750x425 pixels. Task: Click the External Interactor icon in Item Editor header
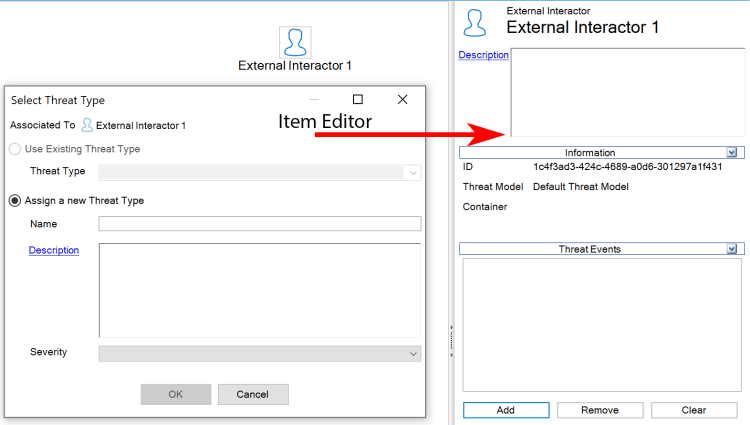pos(476,21)
